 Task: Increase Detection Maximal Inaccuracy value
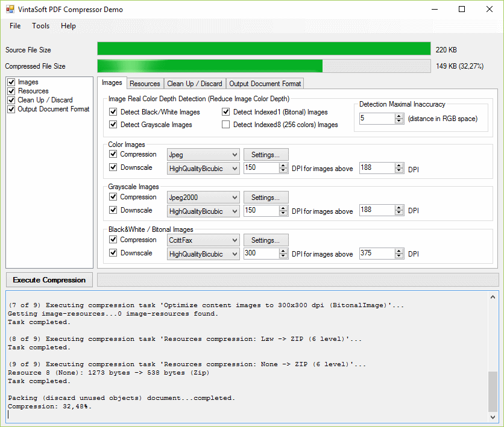(x=398, y=116)
